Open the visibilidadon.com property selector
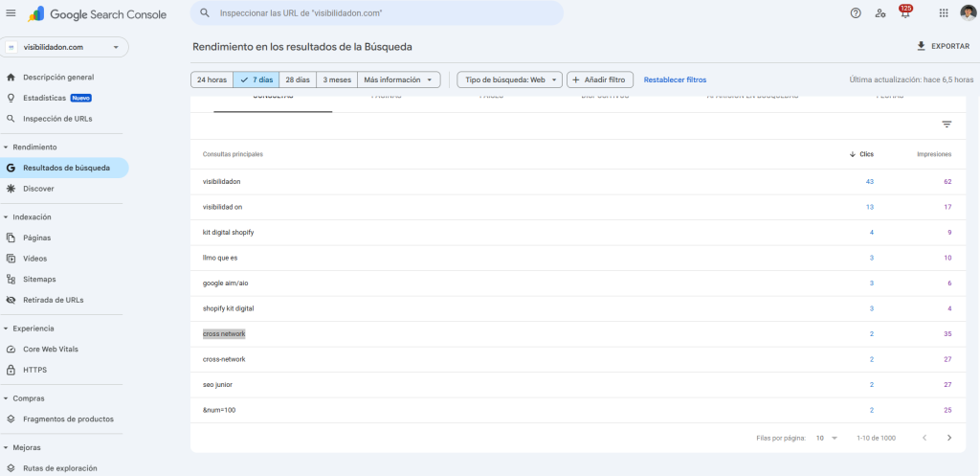Image resolution: width=980 pixels, height=476 pixels. pos(64,47)
